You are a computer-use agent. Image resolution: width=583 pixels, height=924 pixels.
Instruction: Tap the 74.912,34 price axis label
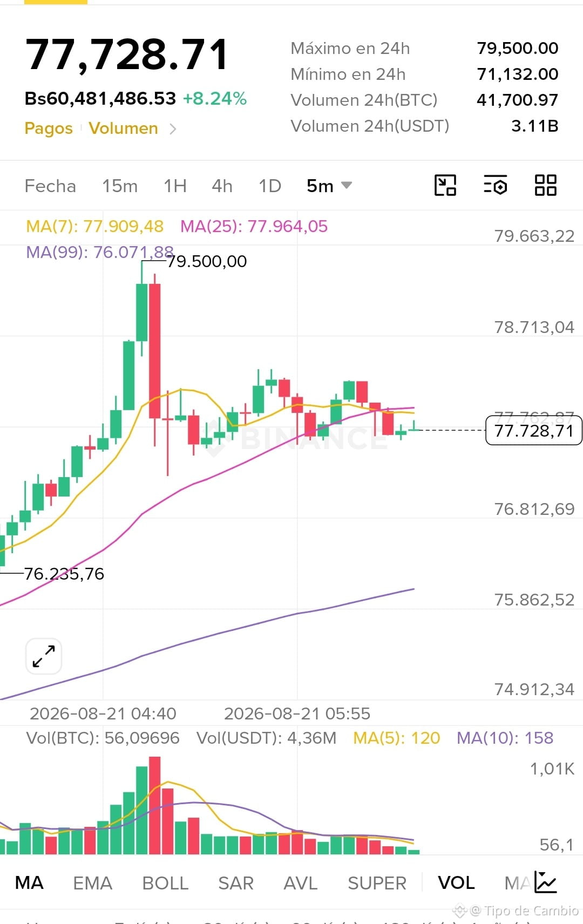coord(534,689)
